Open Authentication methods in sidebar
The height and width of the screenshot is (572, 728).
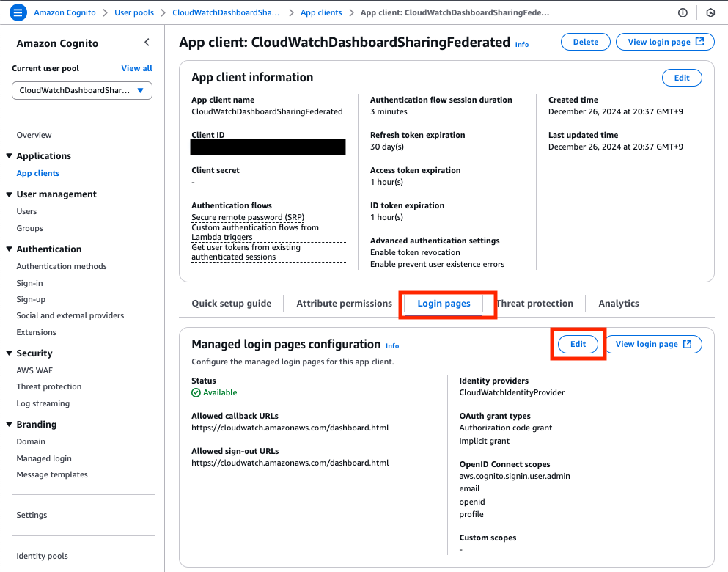coord(62,266)
